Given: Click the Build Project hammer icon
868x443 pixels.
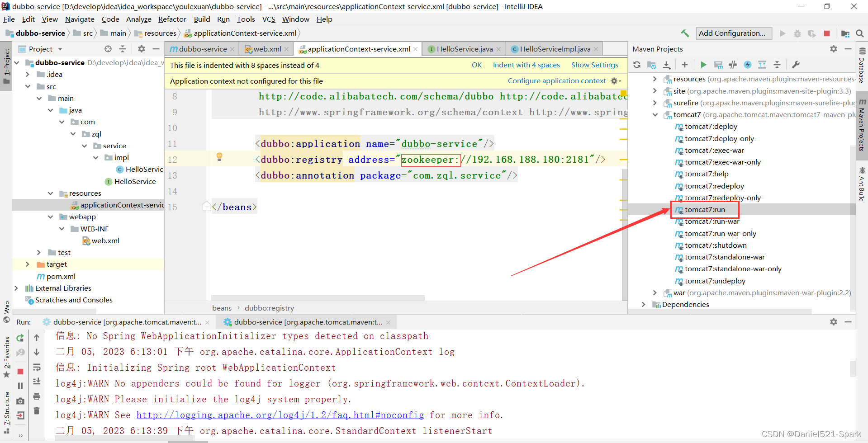Looking at the screenshot, I should [x=685, y=33].
